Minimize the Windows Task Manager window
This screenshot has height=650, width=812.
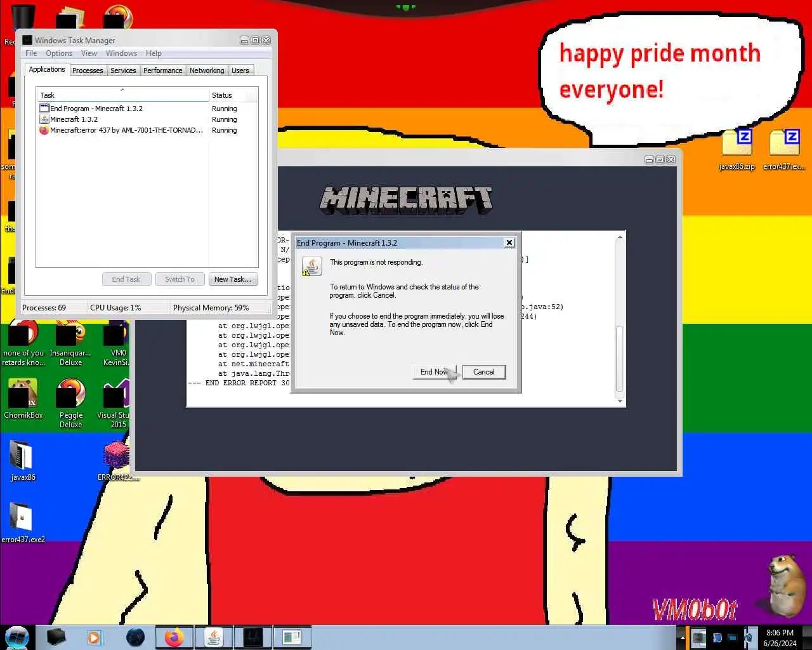(x=244, y=41)
